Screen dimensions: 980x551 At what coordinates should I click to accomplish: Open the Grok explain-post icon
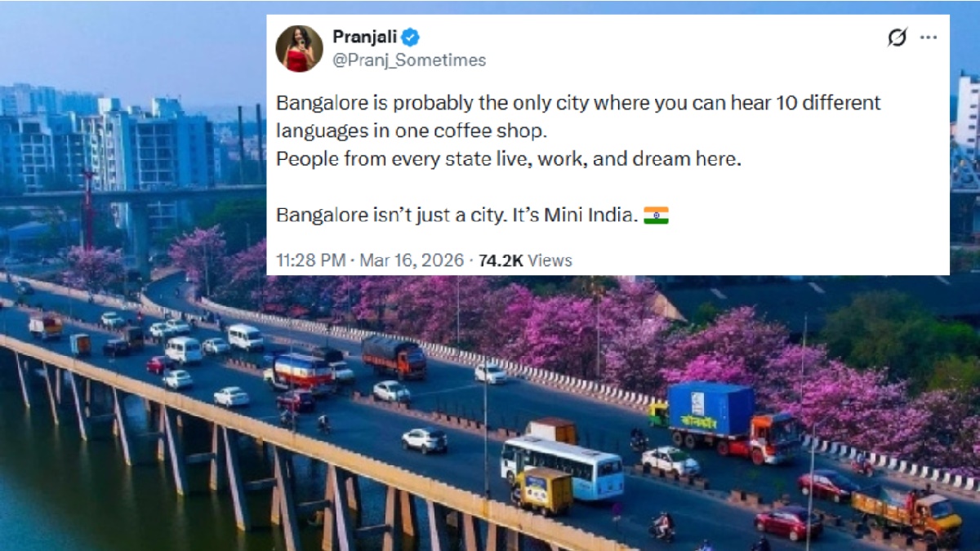tap(897, 38)
